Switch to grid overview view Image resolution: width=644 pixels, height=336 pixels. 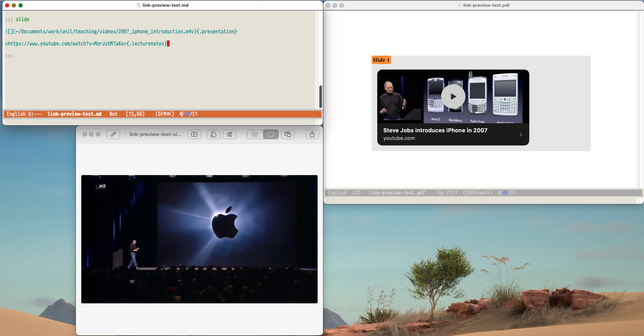255,134
